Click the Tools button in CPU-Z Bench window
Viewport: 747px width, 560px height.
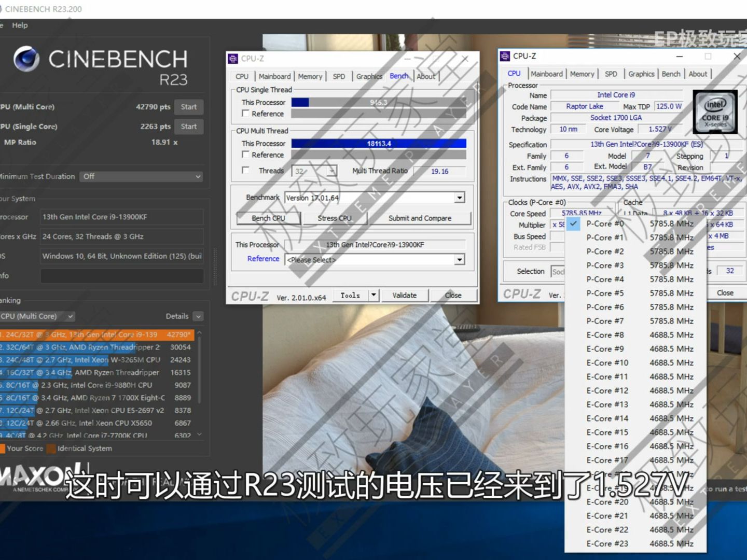(350, 295)
